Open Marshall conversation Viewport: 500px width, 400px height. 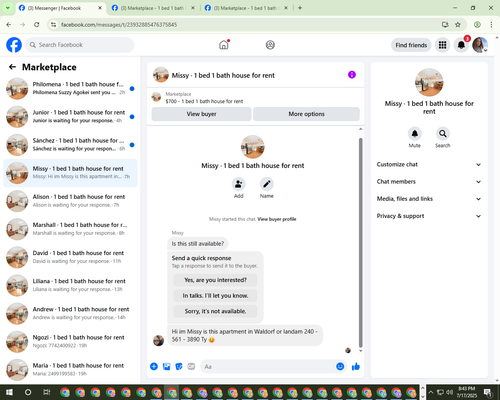(x=70, y=229)
